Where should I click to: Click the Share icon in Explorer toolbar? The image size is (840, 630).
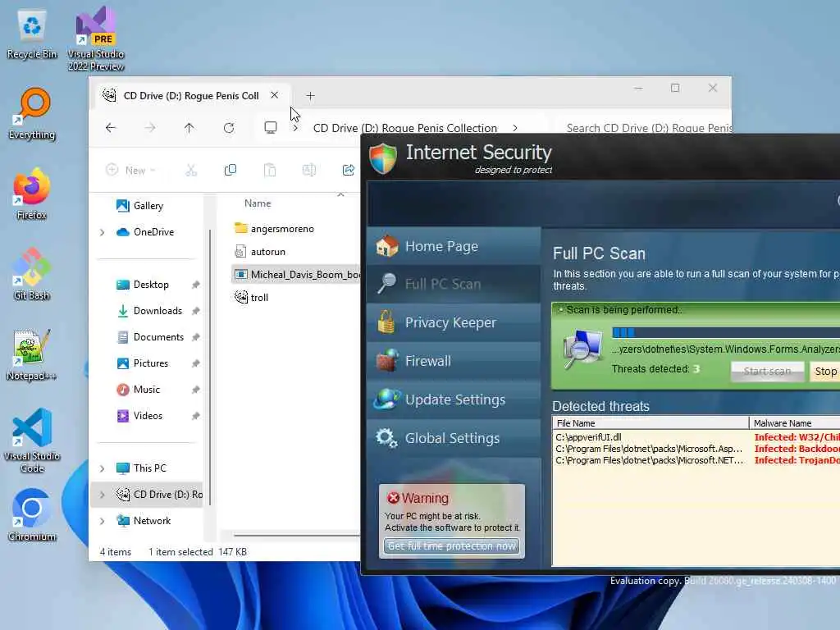pos(348,171)
